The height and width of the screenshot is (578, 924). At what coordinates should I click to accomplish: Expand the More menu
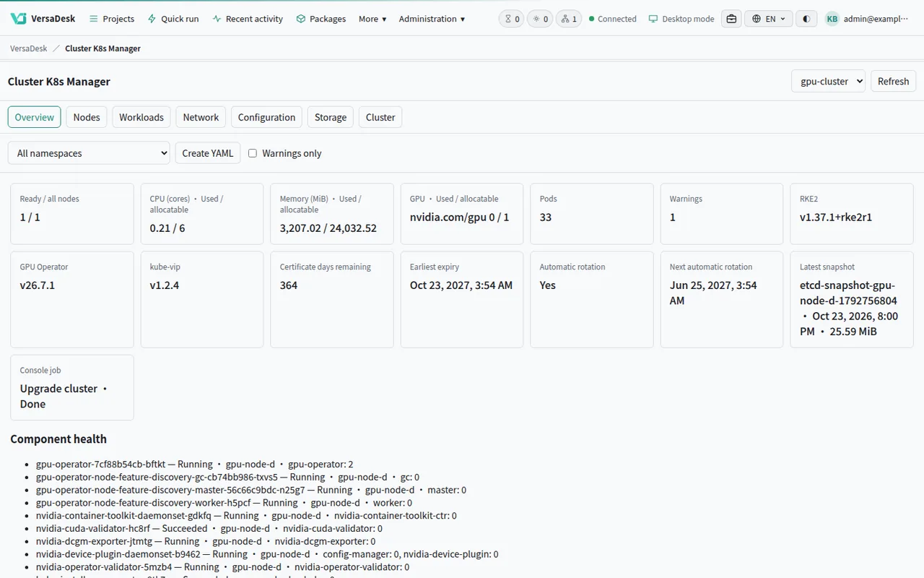click(372, 19)
